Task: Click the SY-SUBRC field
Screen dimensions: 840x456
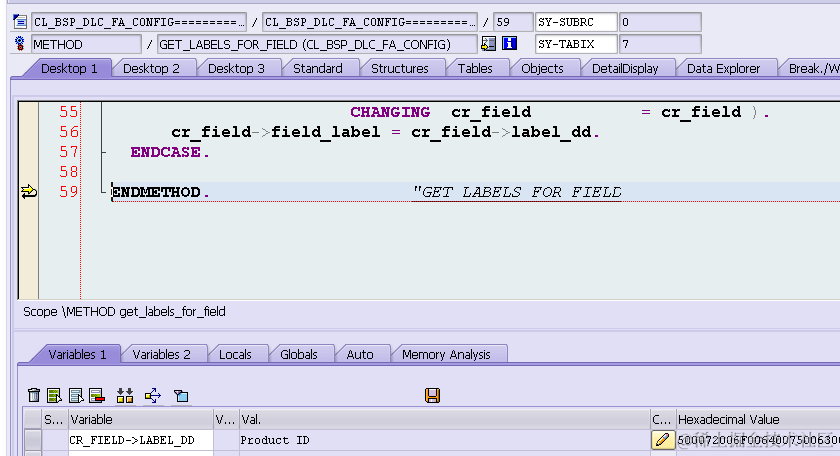Action: pyautogui.click(x=576, y=22)
